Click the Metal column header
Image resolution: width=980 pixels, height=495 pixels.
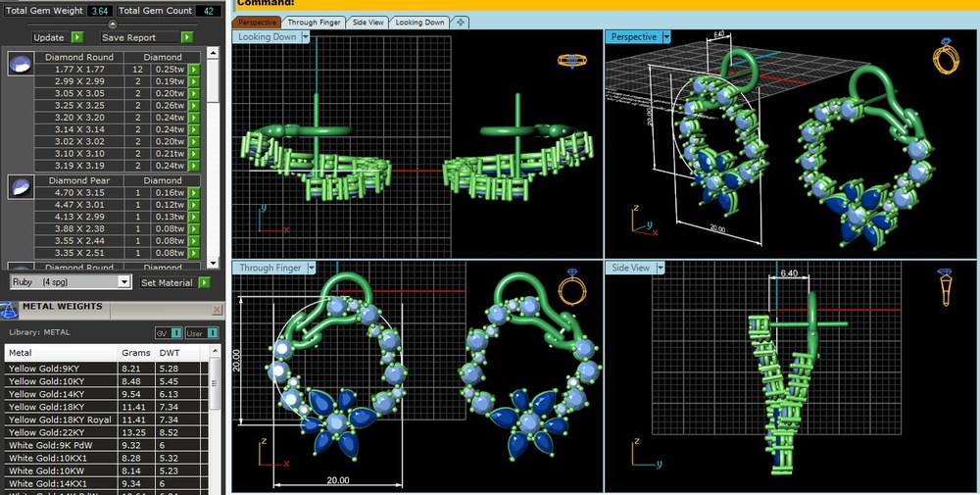pos(61,353)
